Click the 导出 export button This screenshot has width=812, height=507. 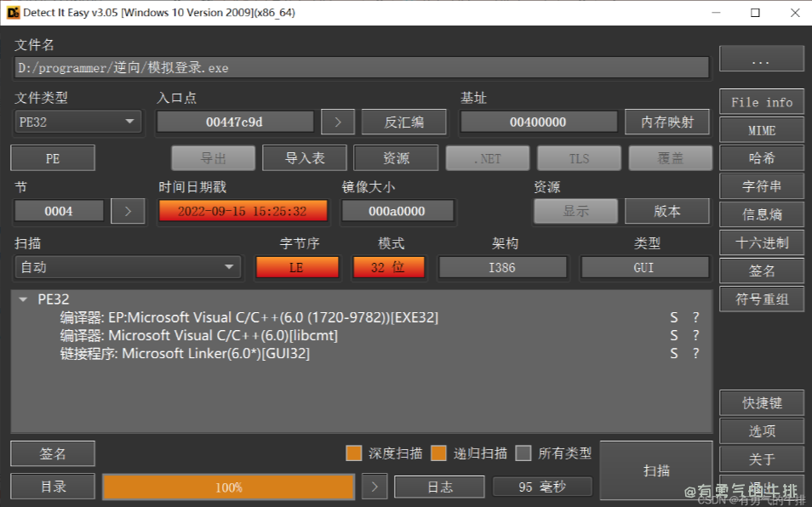tap(214, 158)
